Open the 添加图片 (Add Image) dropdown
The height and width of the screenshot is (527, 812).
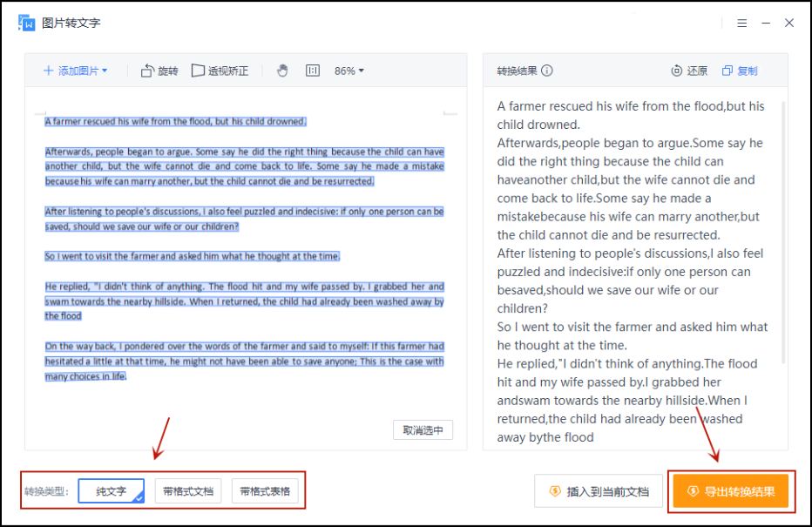tap(76, 71)
